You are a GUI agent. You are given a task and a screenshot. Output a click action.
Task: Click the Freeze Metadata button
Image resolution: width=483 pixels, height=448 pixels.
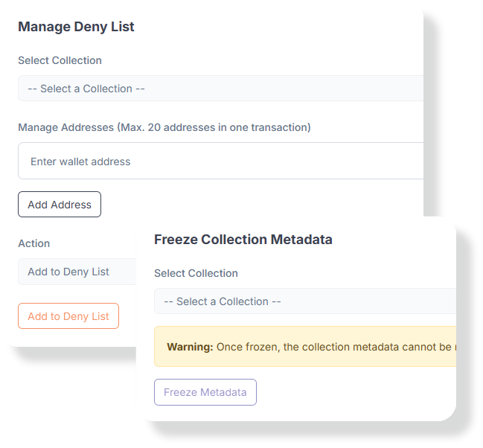pos(205,392)
